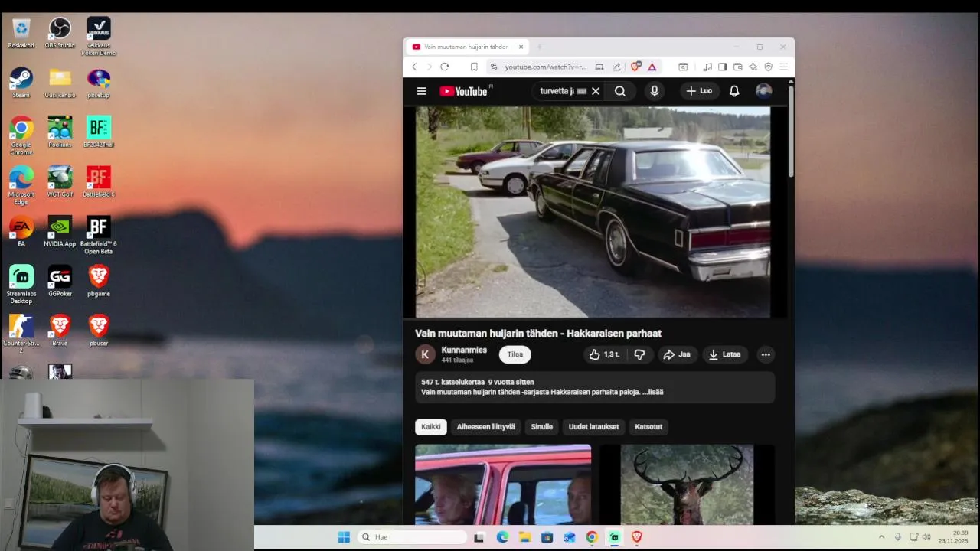Click the youtube.com address bar URL
Viewport: 980px width, 551px height.
click(x=546, y=67)
